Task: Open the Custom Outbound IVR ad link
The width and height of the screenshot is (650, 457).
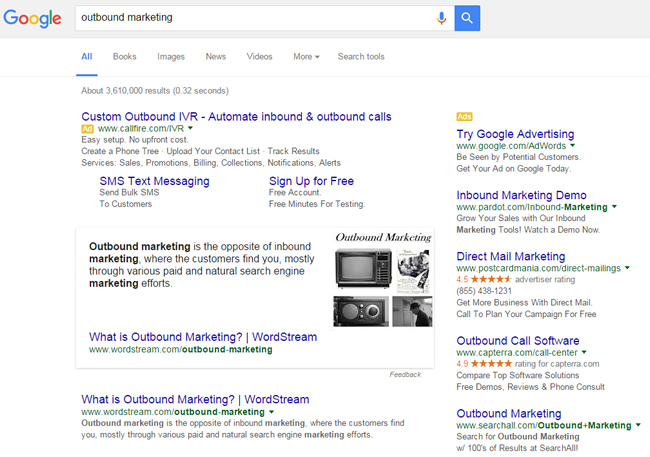Action: point(236,117)
